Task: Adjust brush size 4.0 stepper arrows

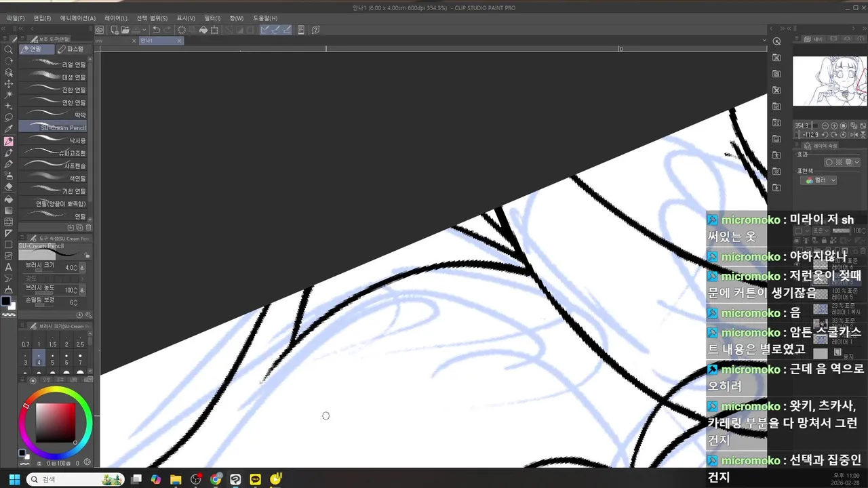Action: [77, 268]
